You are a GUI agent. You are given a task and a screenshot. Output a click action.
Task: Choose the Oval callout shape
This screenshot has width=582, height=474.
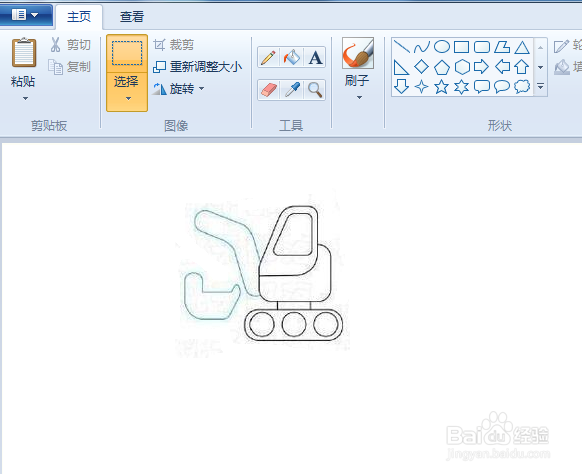click(x=502, y=86)
